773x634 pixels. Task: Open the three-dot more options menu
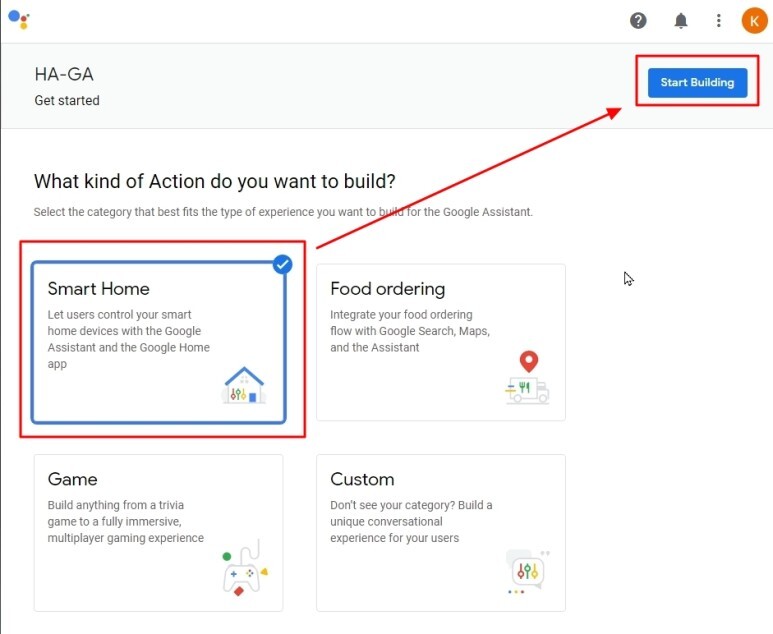[718, 21]
